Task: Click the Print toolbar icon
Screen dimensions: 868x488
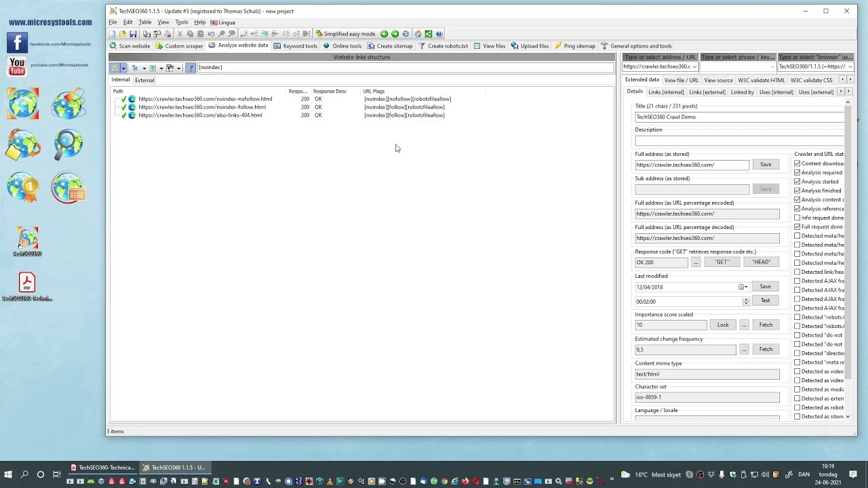Action: point(167,34)
